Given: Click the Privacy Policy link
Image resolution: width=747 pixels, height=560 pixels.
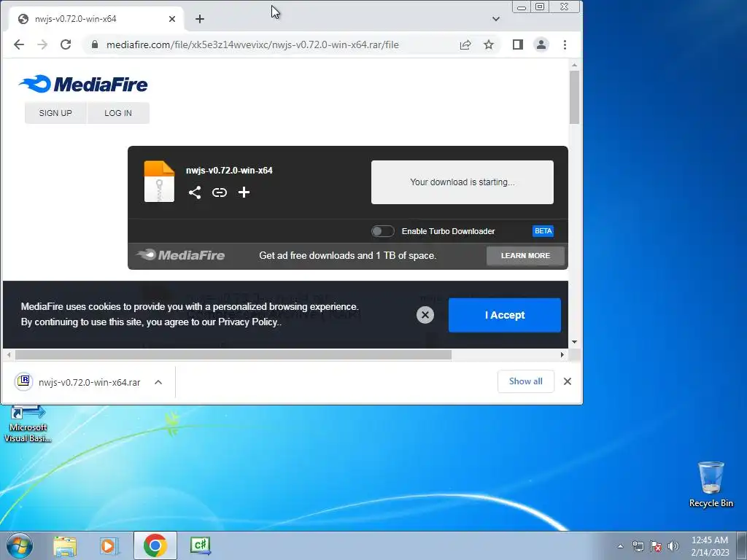Looking at the screenshot, I should 248,322.
